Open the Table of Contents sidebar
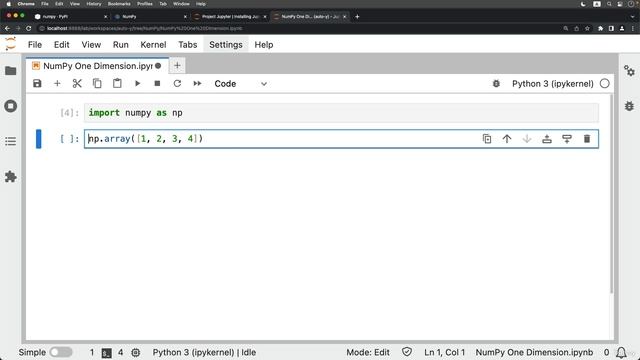The image size is (640, 360). [x=11, y=141]
